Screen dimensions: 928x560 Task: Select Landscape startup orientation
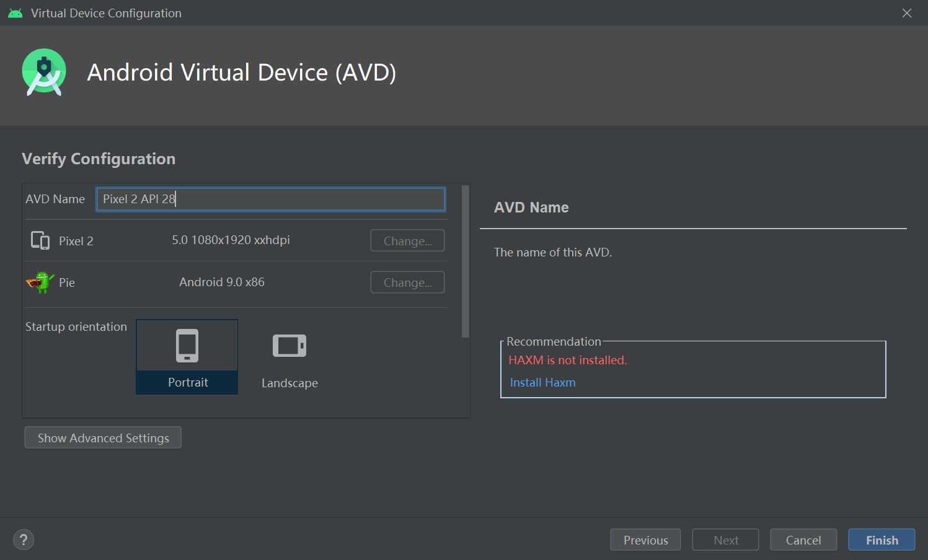[x=289, y=357]
